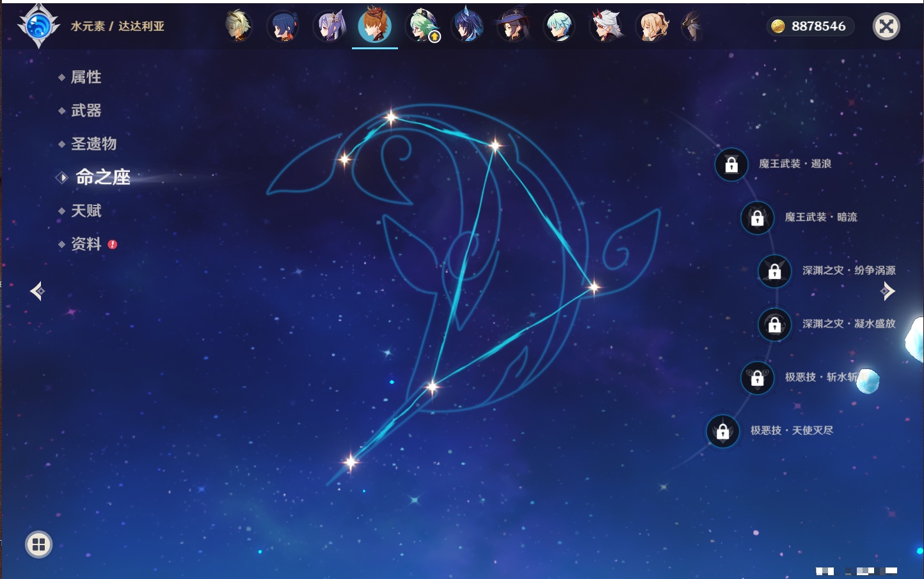Select the white-haired red-horned Itto avatar

tap(605, 26)
